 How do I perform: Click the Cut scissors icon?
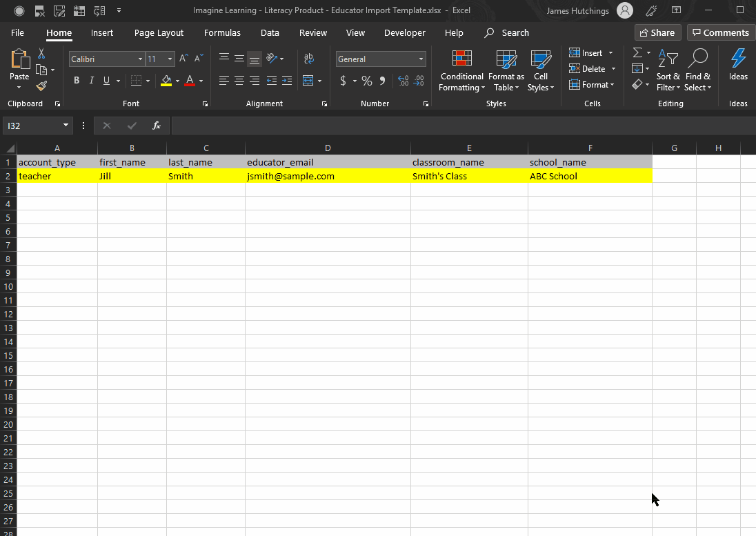(41, 54)
